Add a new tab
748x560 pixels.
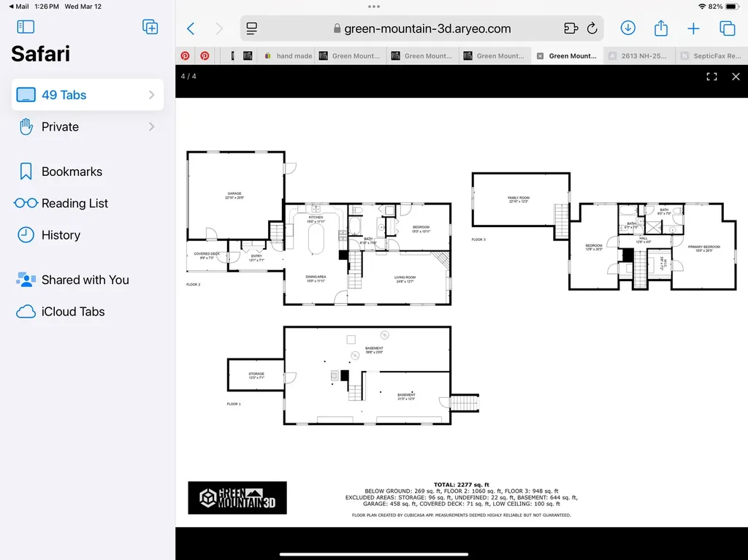(x=693, y=28)
